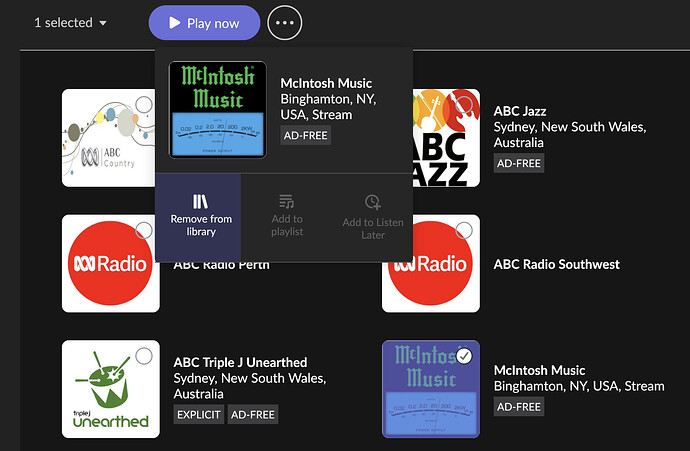Click the Listen Later clock-plus icon
The image size is (690, 451).
point(373,202)
